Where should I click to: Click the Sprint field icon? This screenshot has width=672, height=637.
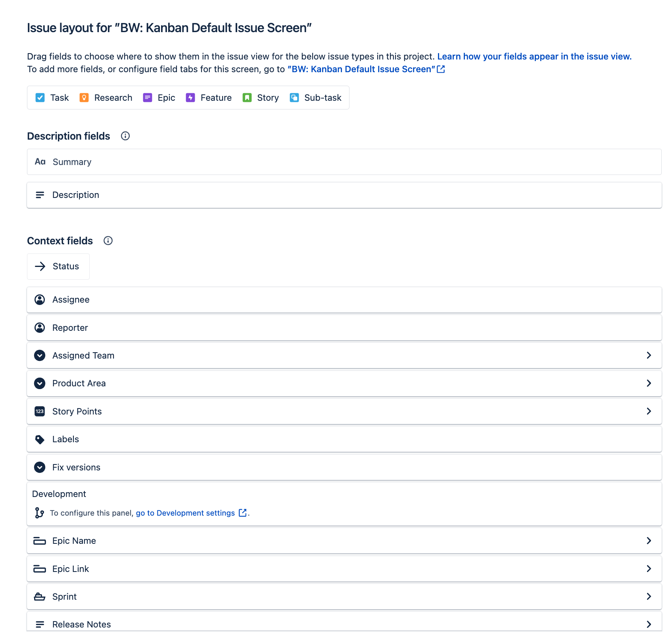click(x=39, y=596)
